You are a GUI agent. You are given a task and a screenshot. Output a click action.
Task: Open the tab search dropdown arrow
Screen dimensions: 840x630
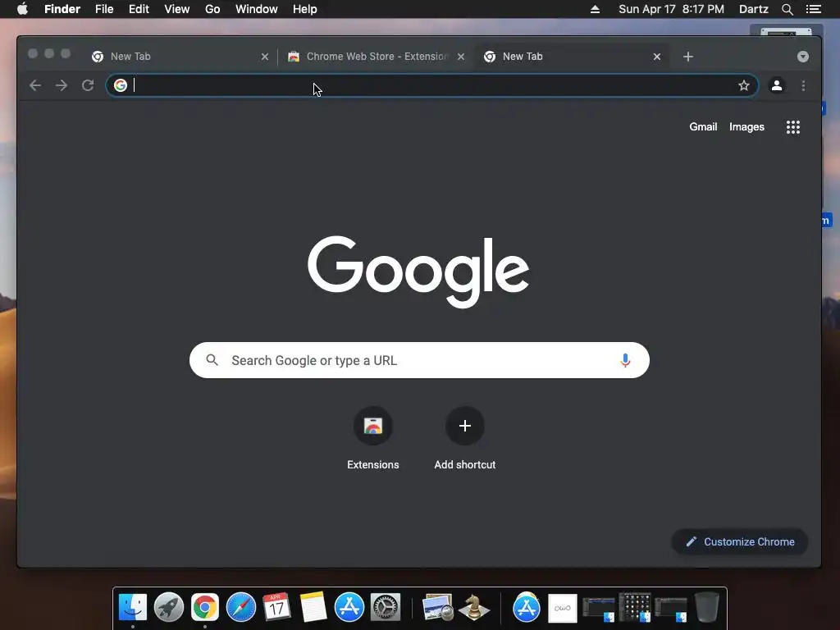click(x=802, y=57)
